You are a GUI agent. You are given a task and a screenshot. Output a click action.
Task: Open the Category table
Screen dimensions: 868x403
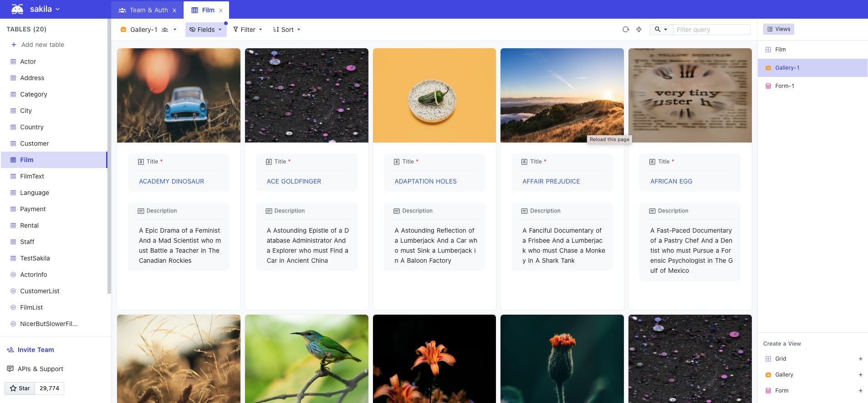pyautogui.click(x=54, y=94)
